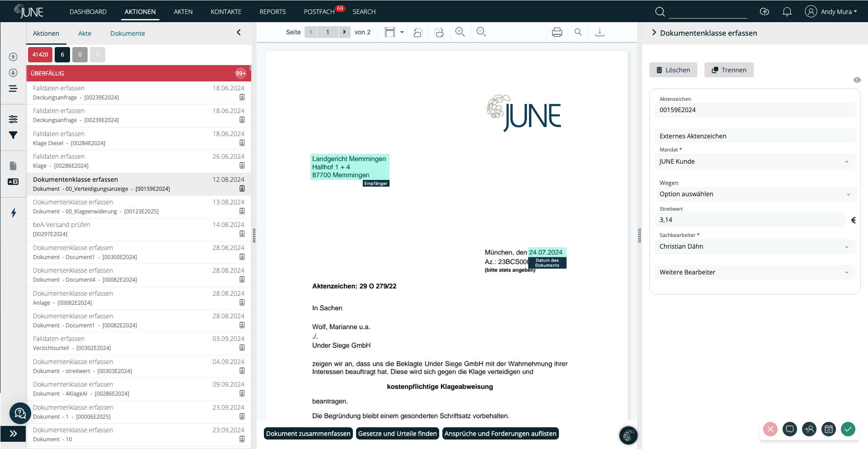This screenshot has height=449, width=868.
Task: Open the Weitere Bearbeiter dropdown
Action: tap(754, 272)
